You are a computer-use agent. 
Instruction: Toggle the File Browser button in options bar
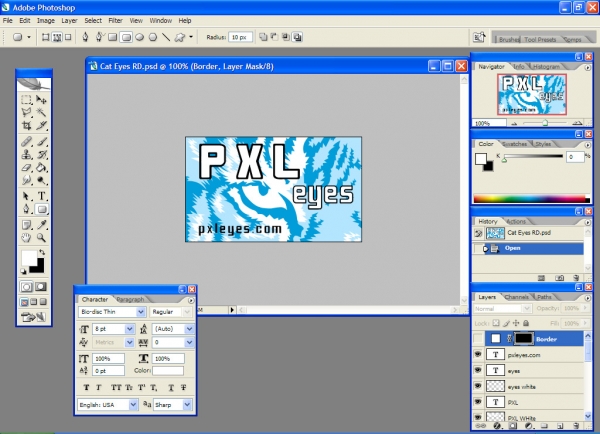(x=479, y=37)
